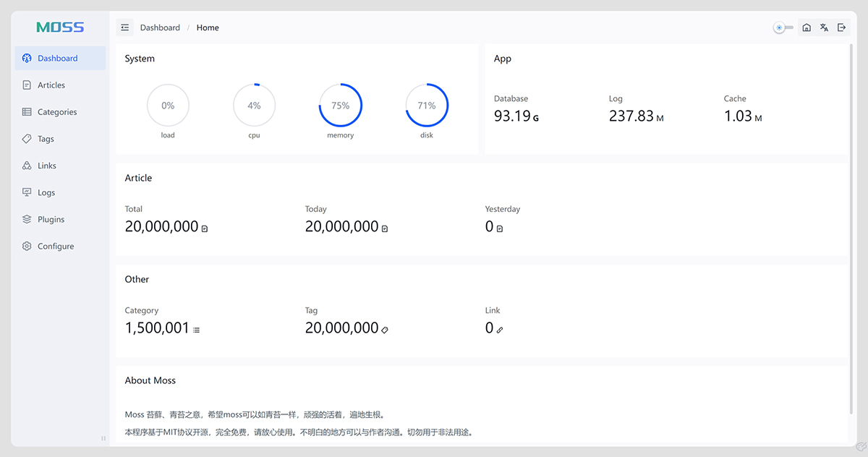
Task: Click the Tags label icon in sidebar
Action: click(27, 139)
